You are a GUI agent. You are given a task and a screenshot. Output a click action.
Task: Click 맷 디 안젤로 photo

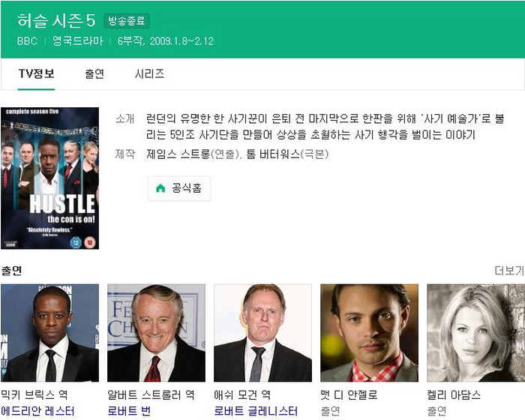pyautogui.click(x=369, y=333)
